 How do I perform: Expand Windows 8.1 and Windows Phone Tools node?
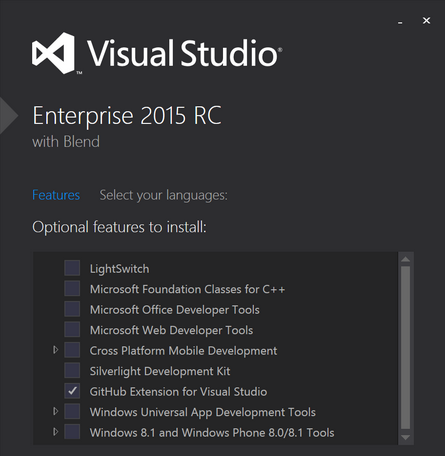[x=56, y=432]
